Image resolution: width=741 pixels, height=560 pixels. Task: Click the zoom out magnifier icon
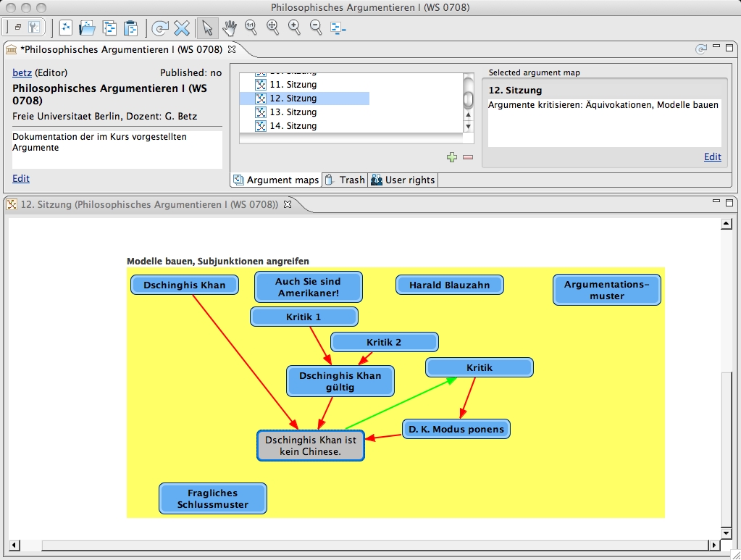point(316,28)
